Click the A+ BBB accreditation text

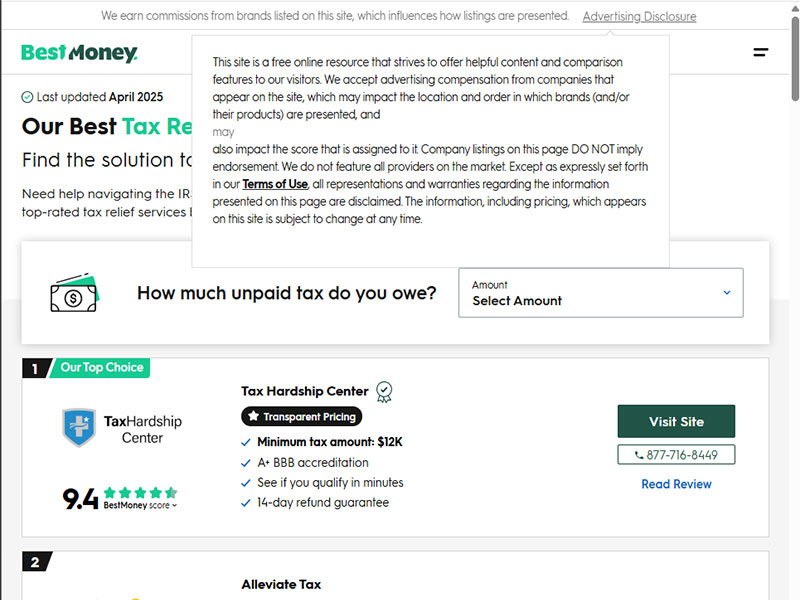(x=313, y=463)
